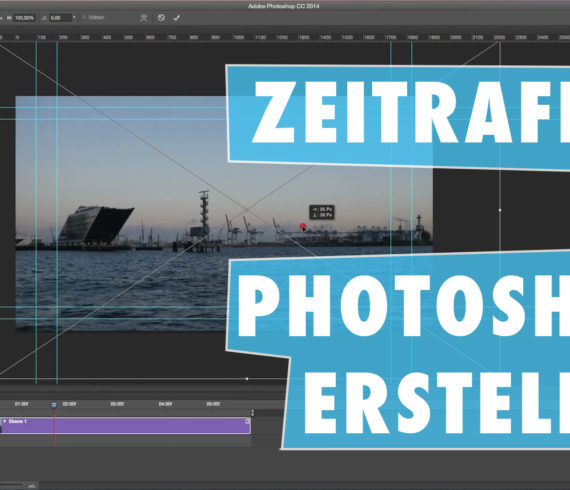Open the rotation angle dropdown arrow
The width and height of the screenshot is (570, 490).
74,17
